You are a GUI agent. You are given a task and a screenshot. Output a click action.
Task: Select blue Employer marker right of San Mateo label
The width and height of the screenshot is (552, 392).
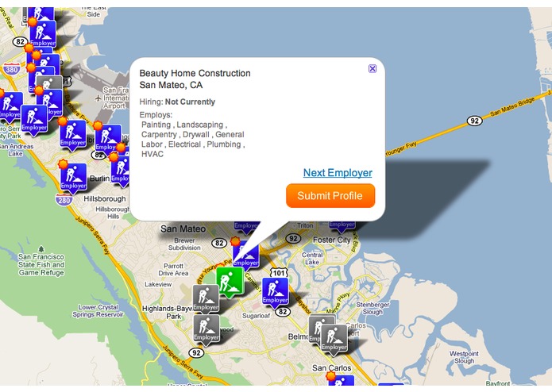[246, 227]
